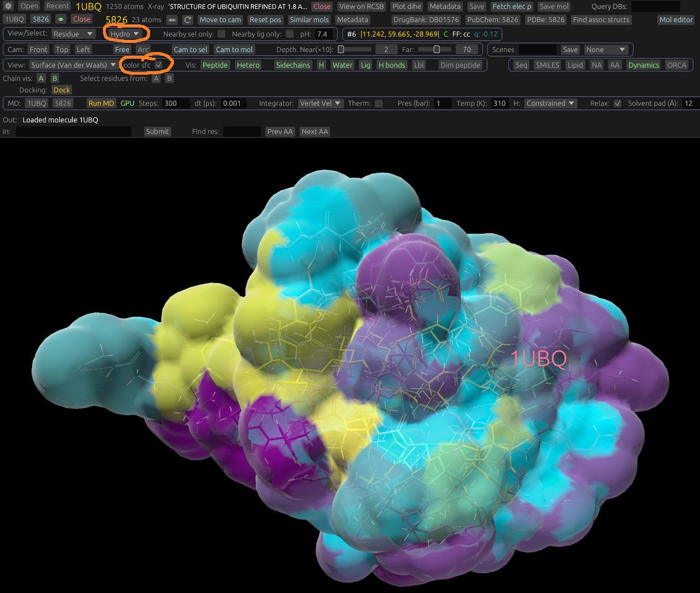Enable the Therm checkbox
700x593 pixels.
click(379, 104)
